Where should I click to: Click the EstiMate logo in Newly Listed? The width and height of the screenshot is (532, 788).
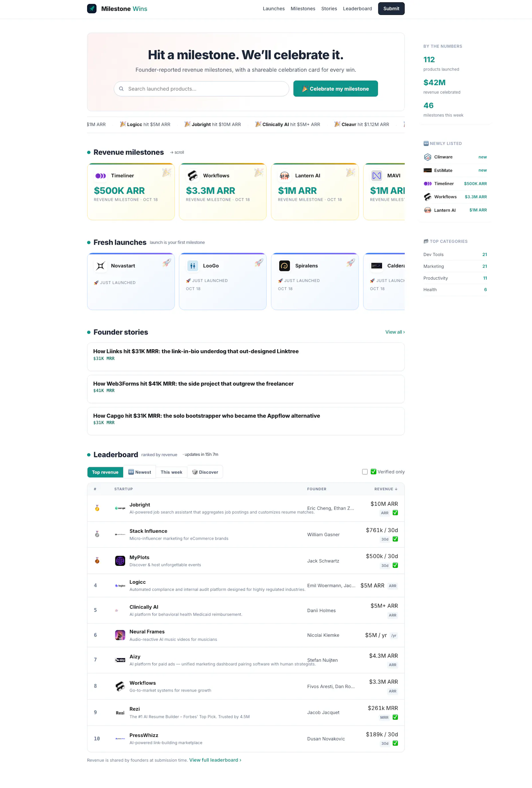(428, 170)
